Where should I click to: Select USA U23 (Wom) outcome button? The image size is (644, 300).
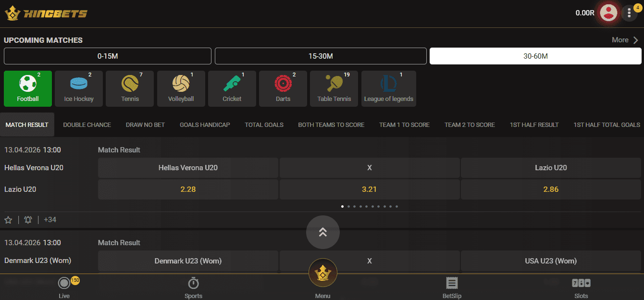pos(551,261)
